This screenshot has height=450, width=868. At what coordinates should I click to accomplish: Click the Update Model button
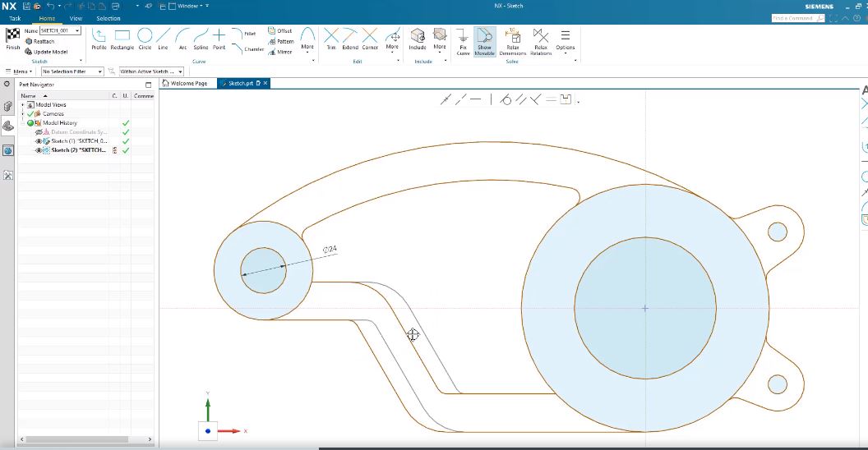tap(46, 52)
